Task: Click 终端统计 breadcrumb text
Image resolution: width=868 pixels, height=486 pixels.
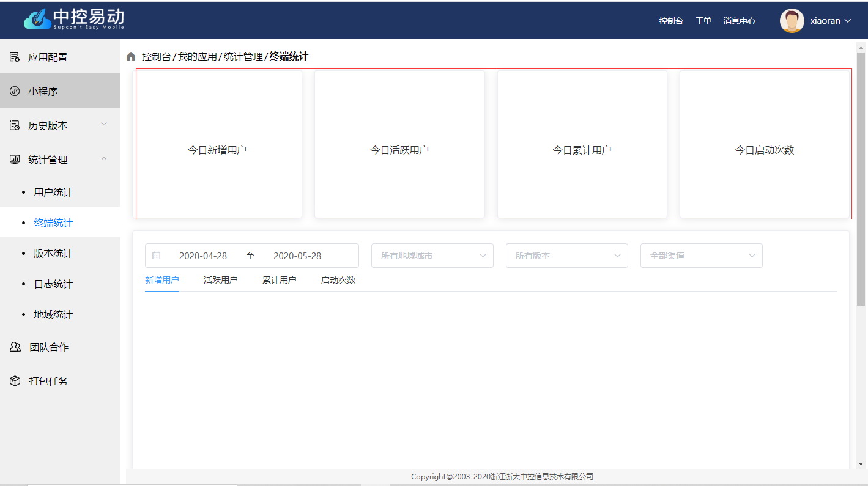Action: click(289, 56)
